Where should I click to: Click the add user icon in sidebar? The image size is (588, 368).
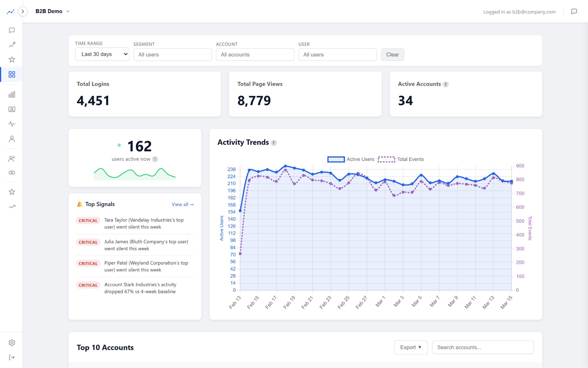[12, 159]
